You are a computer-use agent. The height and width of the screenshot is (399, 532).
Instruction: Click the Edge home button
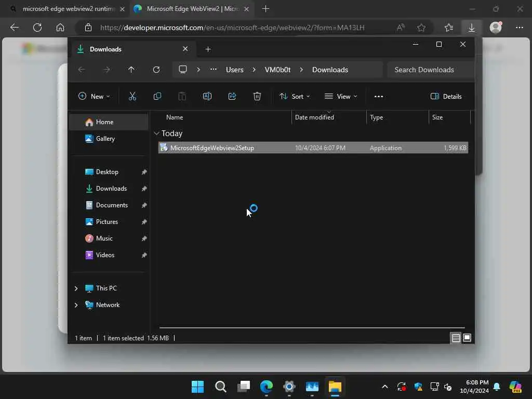(60, 28)
